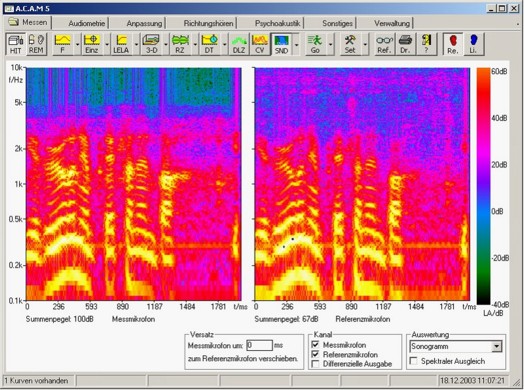Screen dimensions: 524x390
Task: Click the Dr. print icon
Action: [405, 44]
